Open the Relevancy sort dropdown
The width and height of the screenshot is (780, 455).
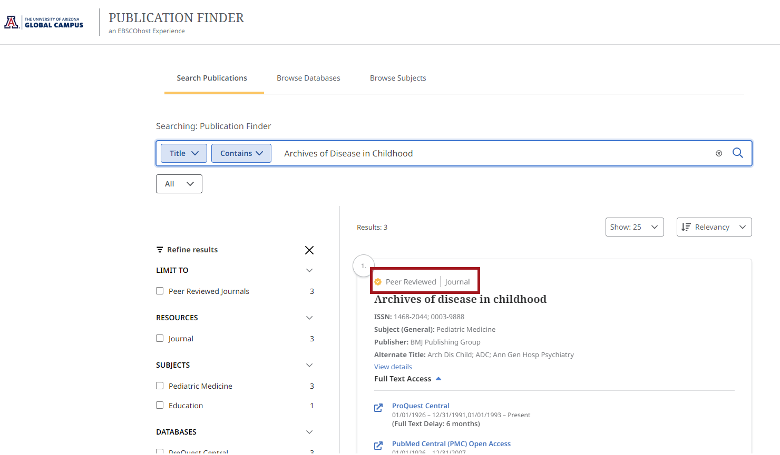pyautogui.click(x=714, y=227)
